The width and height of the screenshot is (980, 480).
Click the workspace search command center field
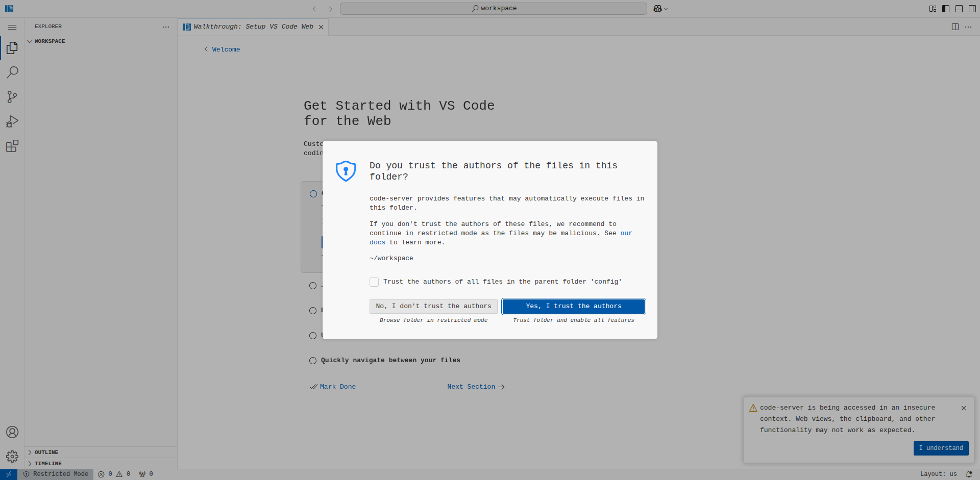click(x=494, y=9)
